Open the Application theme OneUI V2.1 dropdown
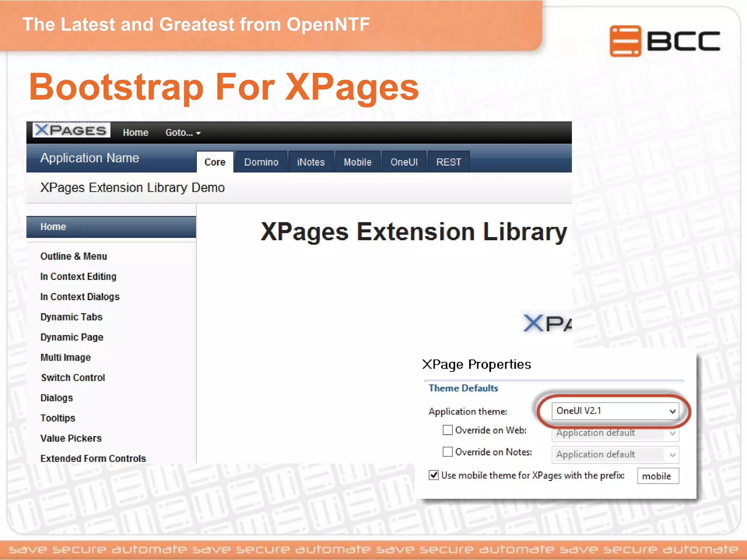This screenshot has width=747, height=560. pyautogui.click(x=615, y=411)
